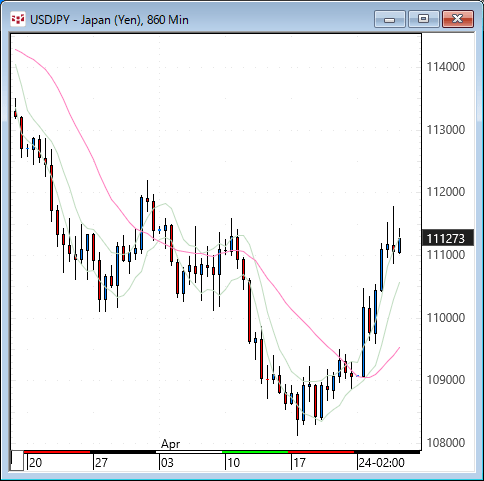
Task: Click the Apr month label
Action: [x=170, y=444]
